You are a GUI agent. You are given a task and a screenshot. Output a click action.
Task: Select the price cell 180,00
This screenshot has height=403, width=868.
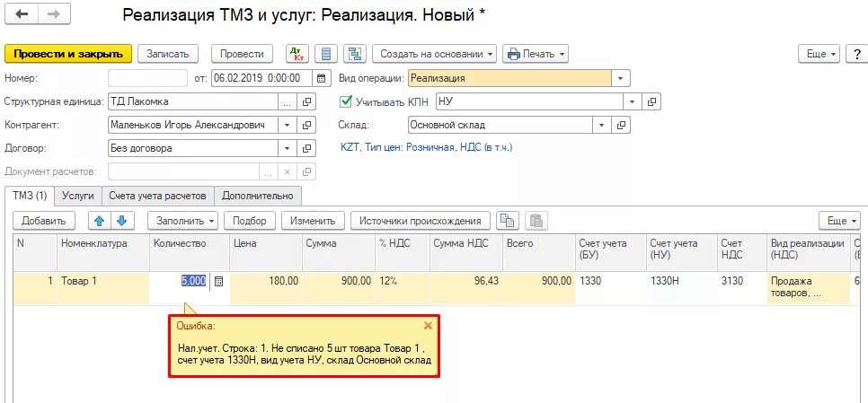tap(266, 287)
